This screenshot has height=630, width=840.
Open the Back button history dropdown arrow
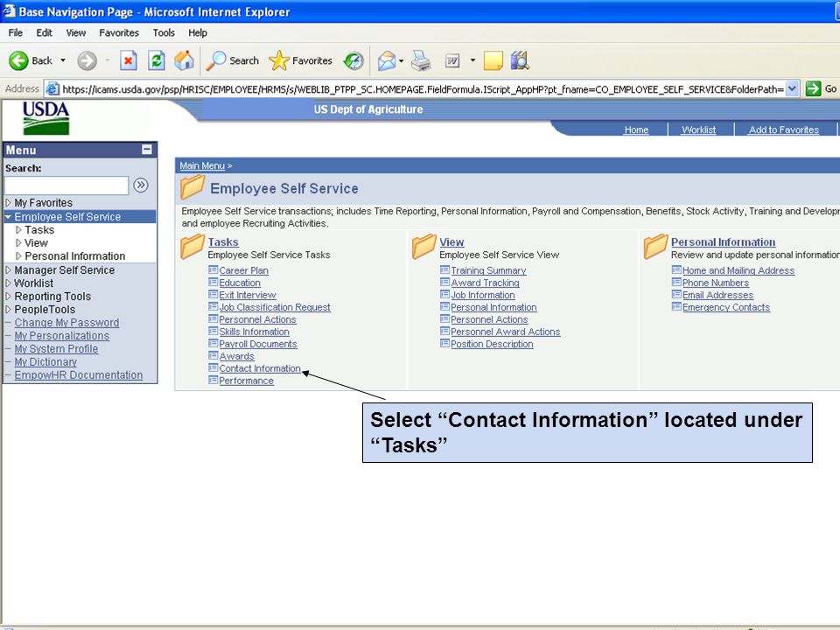(x=63, y=60)
